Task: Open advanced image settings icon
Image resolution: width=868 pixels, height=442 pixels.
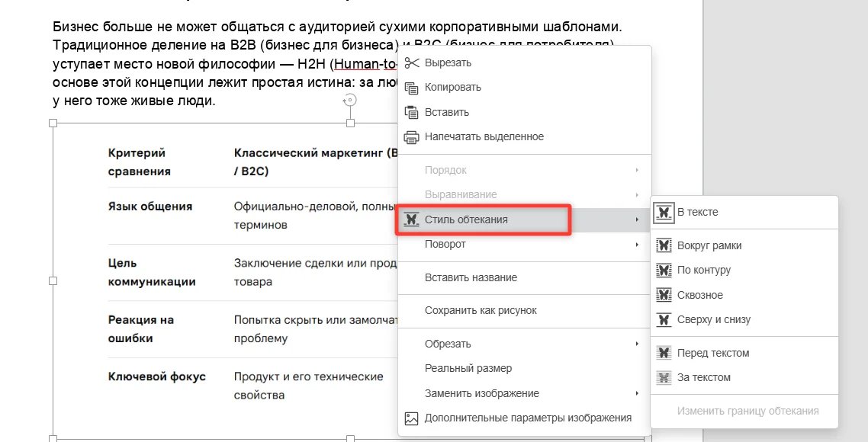Action: coord(411,418)
